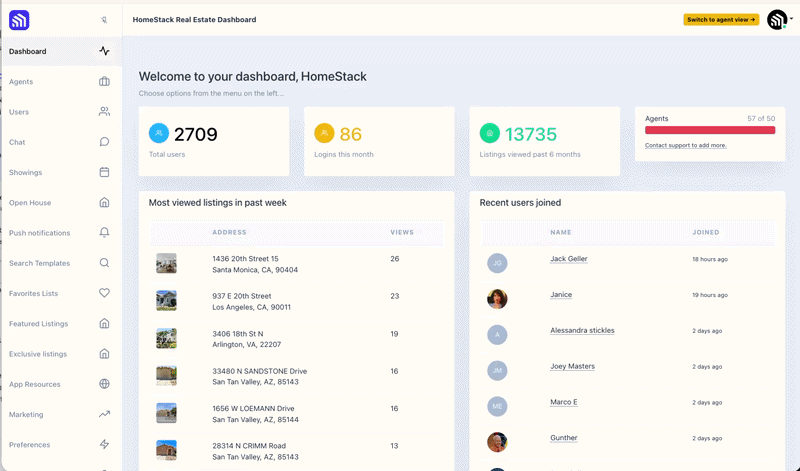Click Gunther's profile photo avatar
The height and width of the screenshot is (471, 800).
(x=497, y=442)
